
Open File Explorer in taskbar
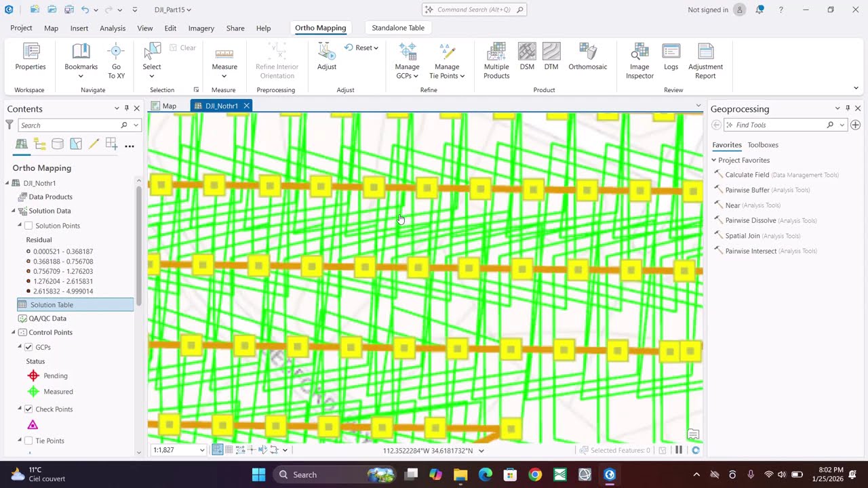460,474
